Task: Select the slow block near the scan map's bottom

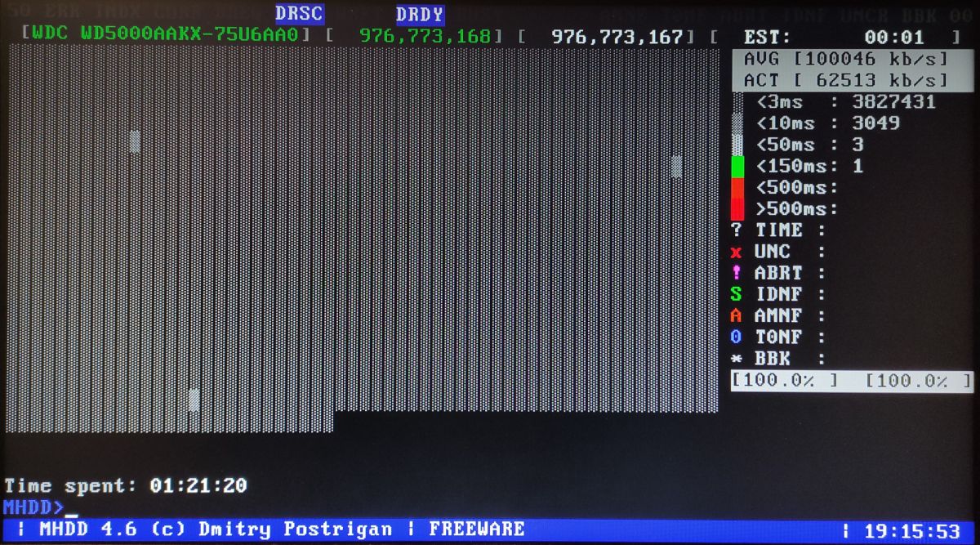Action: click(x=194, y=400)
